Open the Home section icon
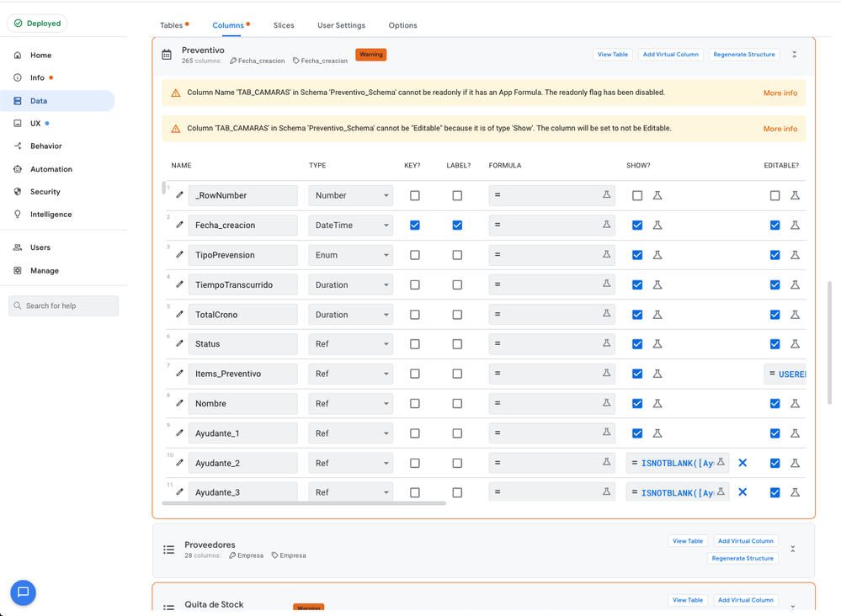841x616 pixels. [x=18, y=56]
